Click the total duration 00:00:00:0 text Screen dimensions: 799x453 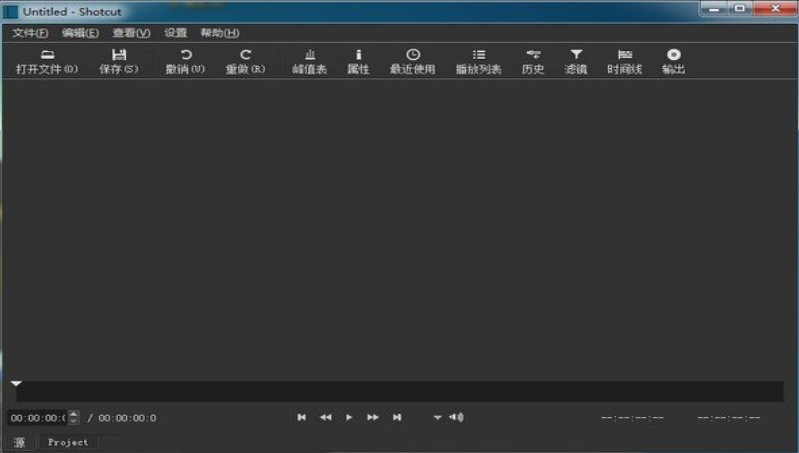[x=127, y=418]
